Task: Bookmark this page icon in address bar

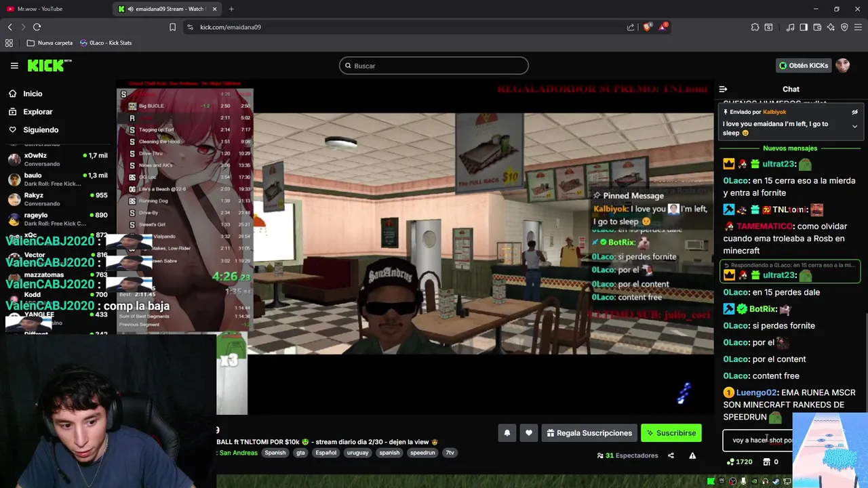Action: (x=172, y=27)
